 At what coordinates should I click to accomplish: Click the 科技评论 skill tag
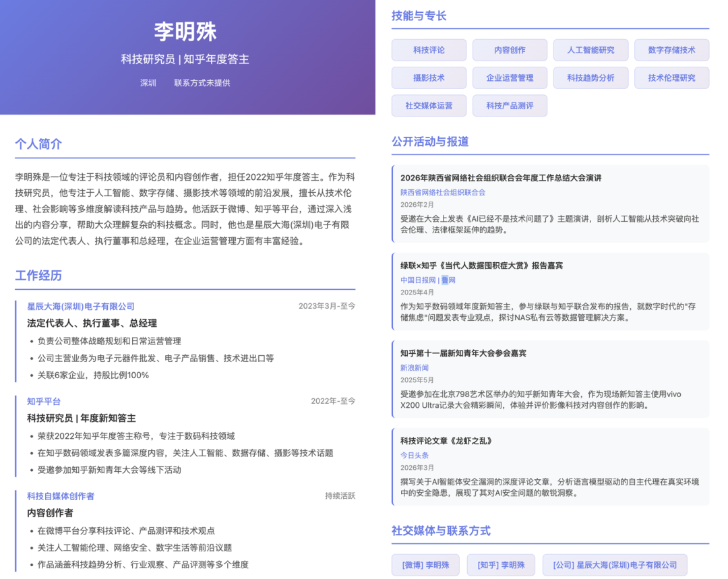429,50
